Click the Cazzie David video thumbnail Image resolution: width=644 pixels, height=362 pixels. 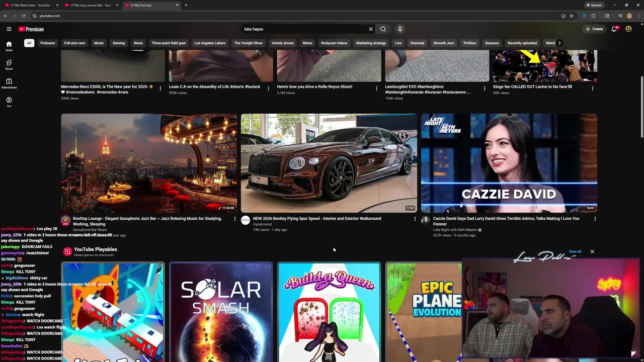coord(509,163)
